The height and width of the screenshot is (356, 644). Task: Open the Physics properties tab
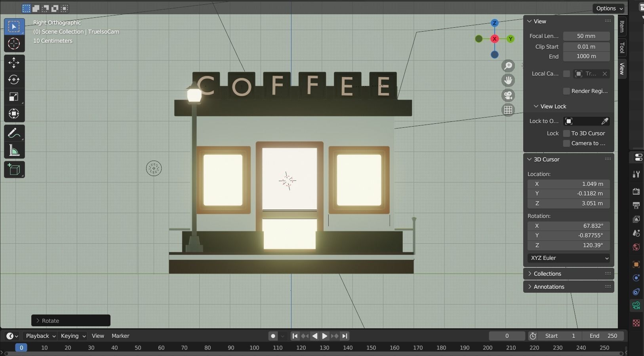click(x=636, y=278)
